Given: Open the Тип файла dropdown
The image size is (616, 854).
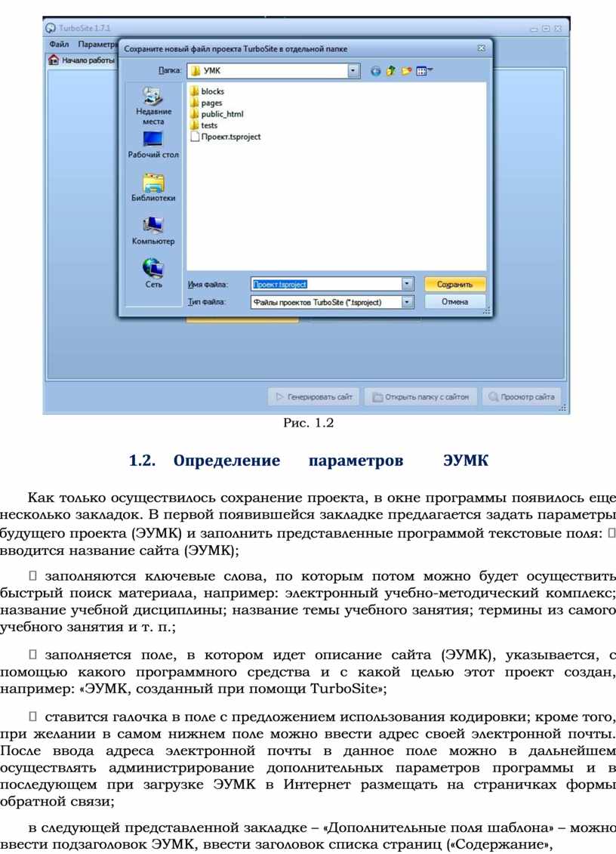Looking at the screenshot, I should [408, 302].
